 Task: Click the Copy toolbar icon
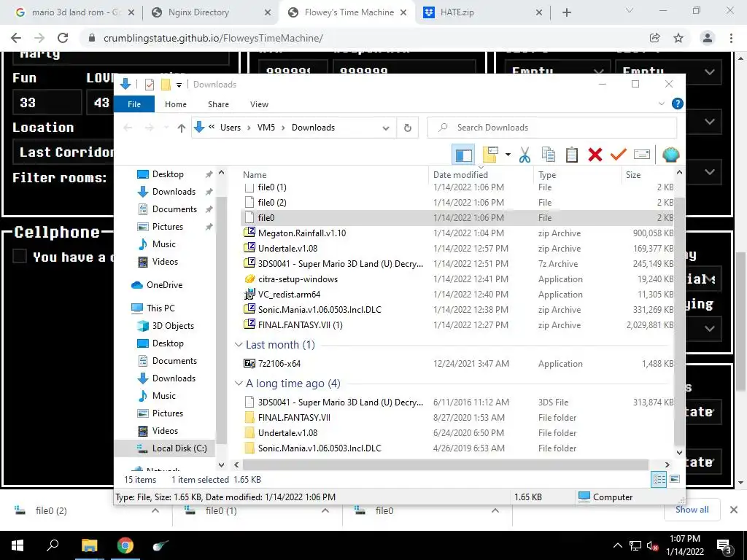point(549,155)
